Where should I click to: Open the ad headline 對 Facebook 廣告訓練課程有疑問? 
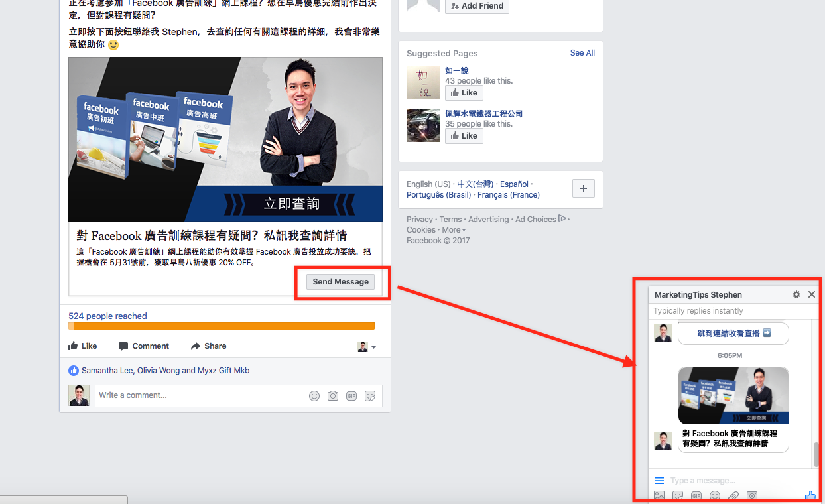212,235
